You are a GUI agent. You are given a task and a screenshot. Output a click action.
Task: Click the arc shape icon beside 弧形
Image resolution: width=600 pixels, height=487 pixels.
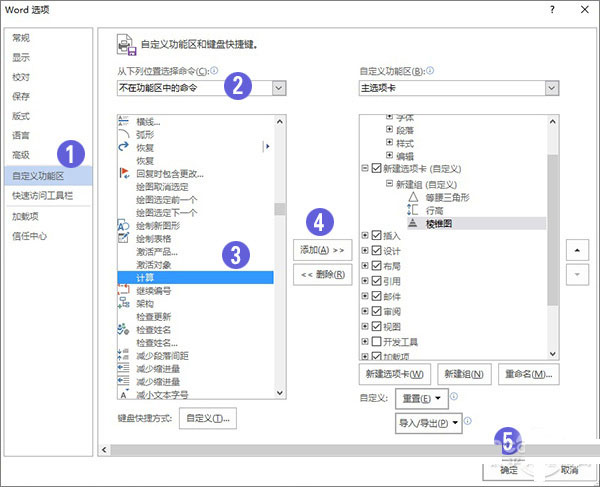click(x=124, y=134)
